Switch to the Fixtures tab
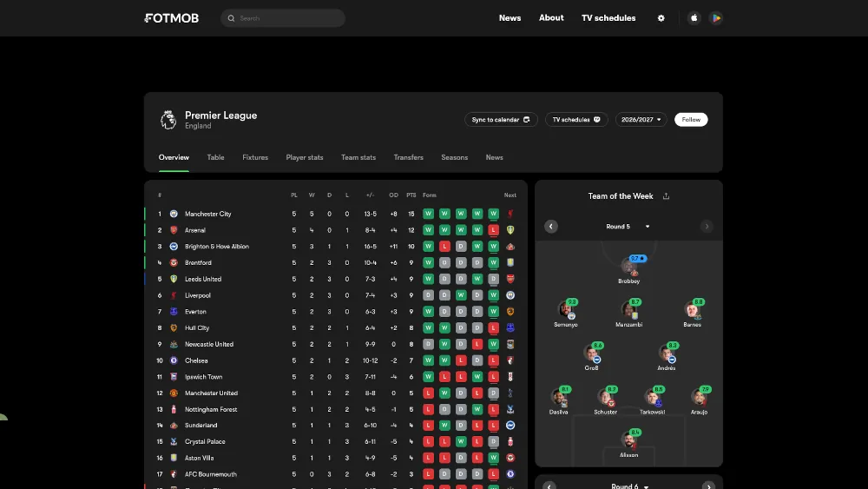The image size is (868, 489). click(255, 157)
